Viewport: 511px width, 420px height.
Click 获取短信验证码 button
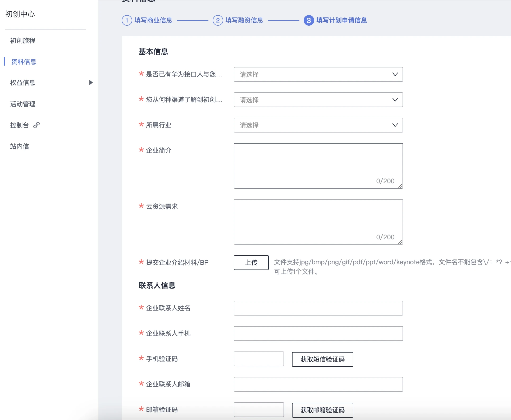(322, 359)
